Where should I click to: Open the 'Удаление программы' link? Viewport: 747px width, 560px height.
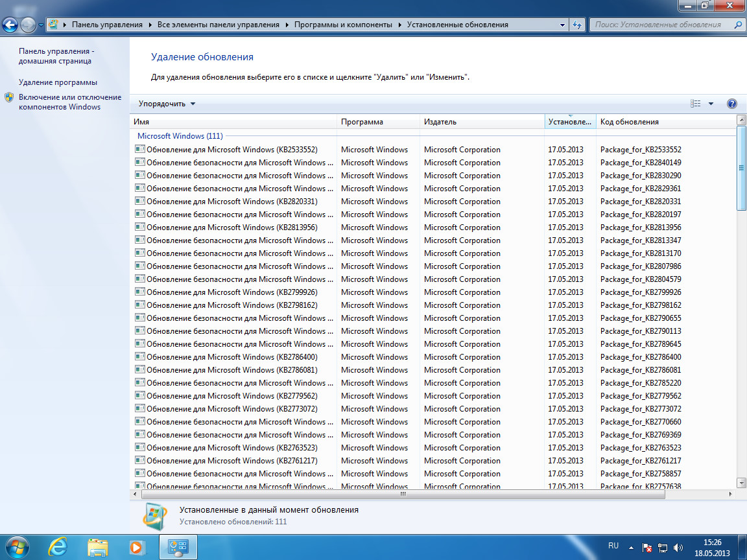pyautogui.click(x=58, y=82)
